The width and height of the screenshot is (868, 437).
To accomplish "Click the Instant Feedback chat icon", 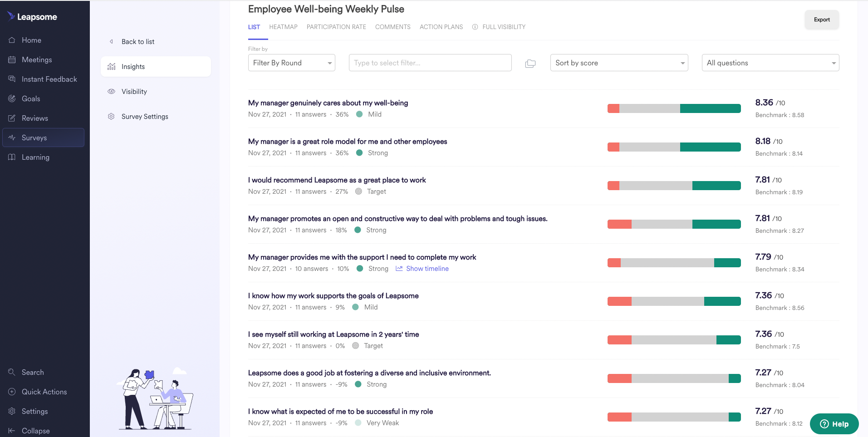I will 12,79.
